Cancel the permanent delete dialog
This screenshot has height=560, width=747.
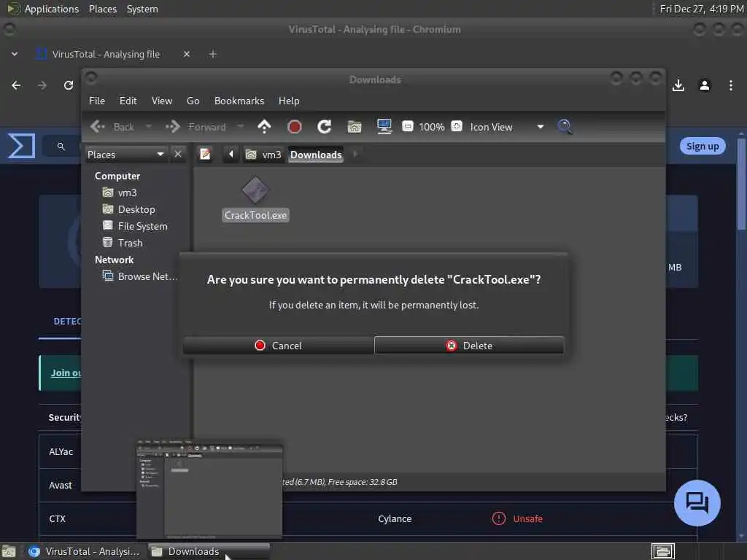278,345
